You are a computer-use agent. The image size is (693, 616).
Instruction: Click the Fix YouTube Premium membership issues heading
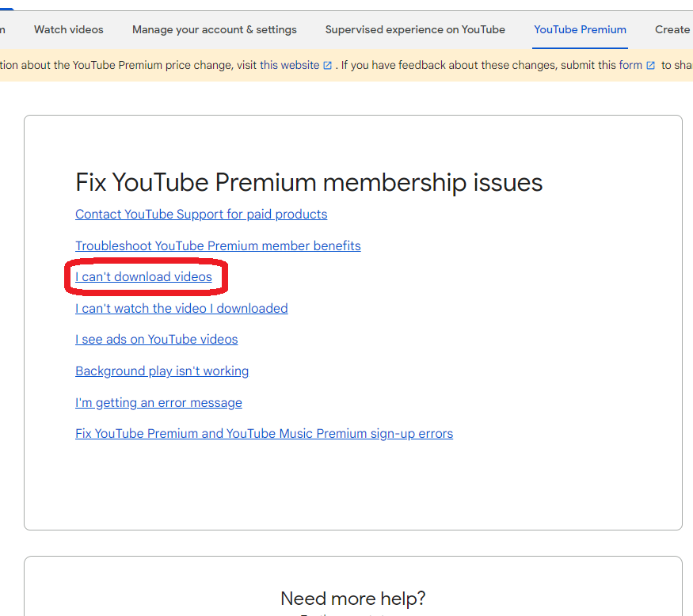(309, 182)
